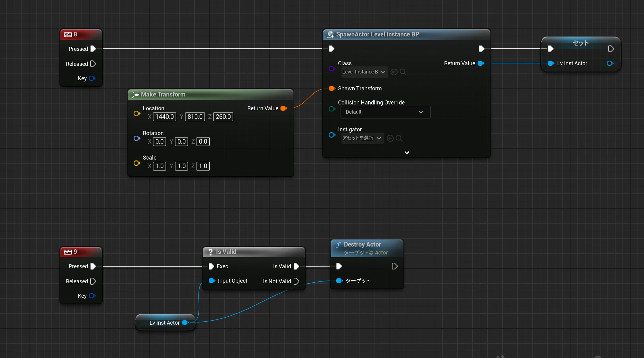Click the Location Z value field 260.0

point(223,117)
